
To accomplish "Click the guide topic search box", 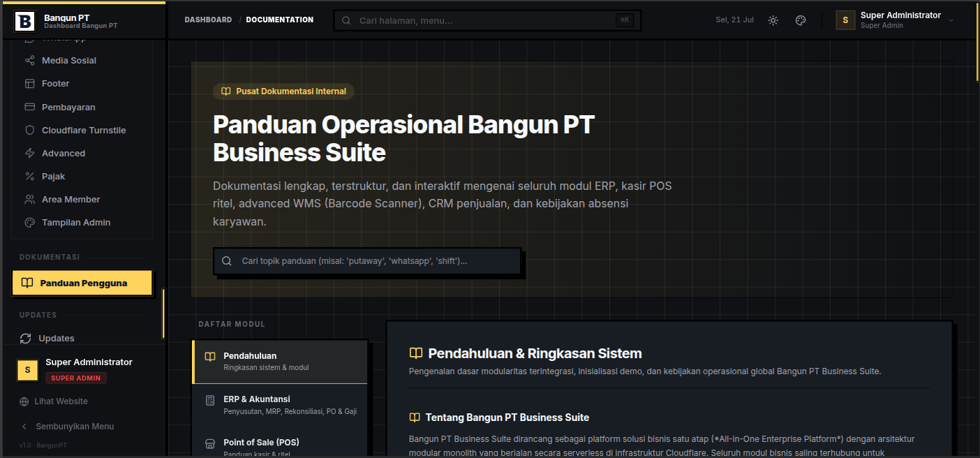I will [367, 261].
